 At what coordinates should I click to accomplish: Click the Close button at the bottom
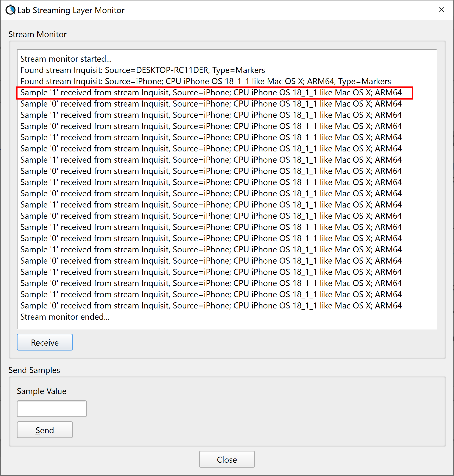[x=227, y=459]
